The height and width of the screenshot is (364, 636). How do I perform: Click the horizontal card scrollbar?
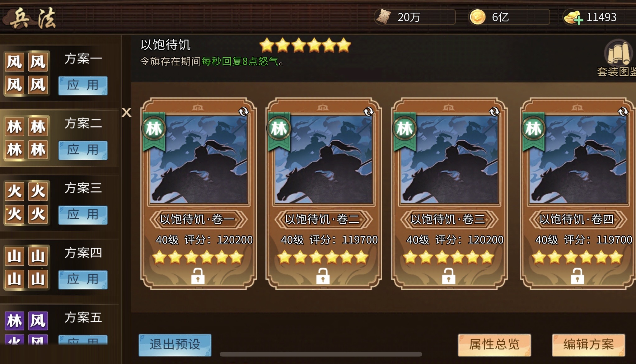coord(321,354)
